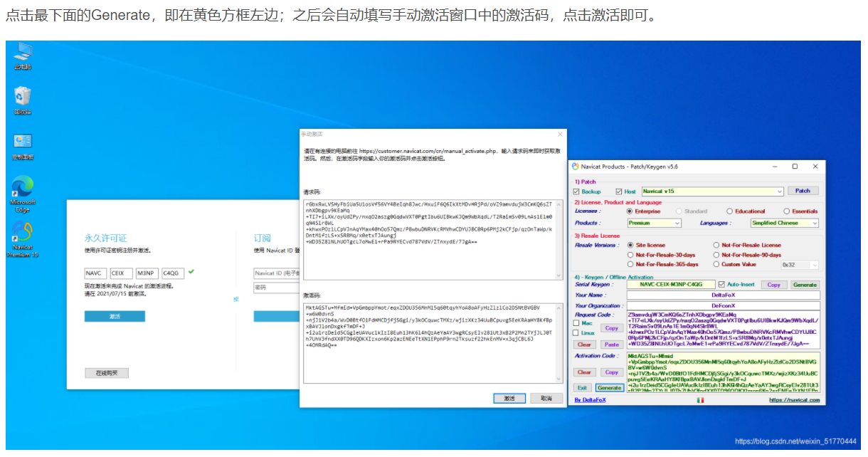
Task: Click bottom Generate button beside Exit
Action: [610, 388]
